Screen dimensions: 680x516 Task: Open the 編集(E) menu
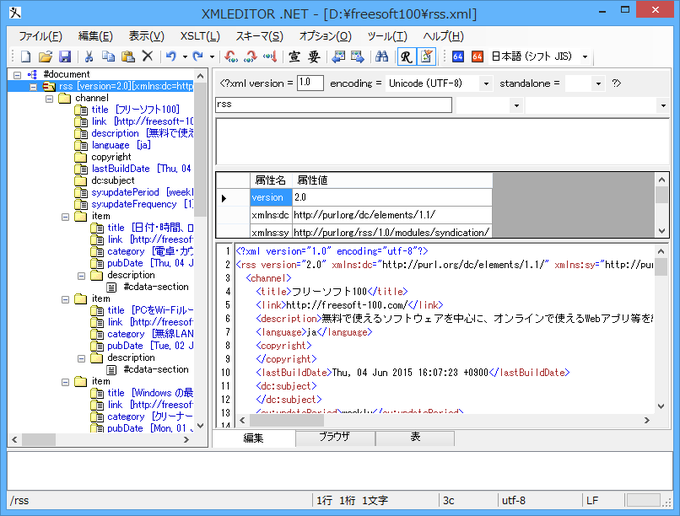coord(95,36)
